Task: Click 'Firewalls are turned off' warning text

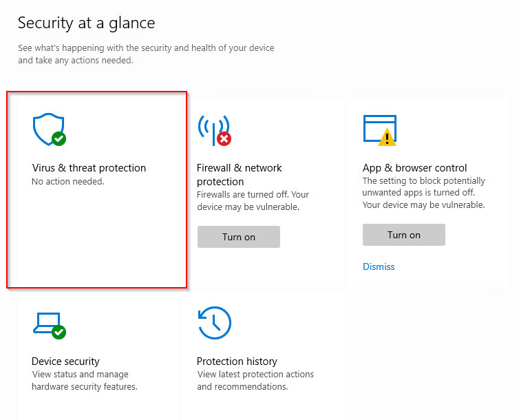Action: point(253,200)
